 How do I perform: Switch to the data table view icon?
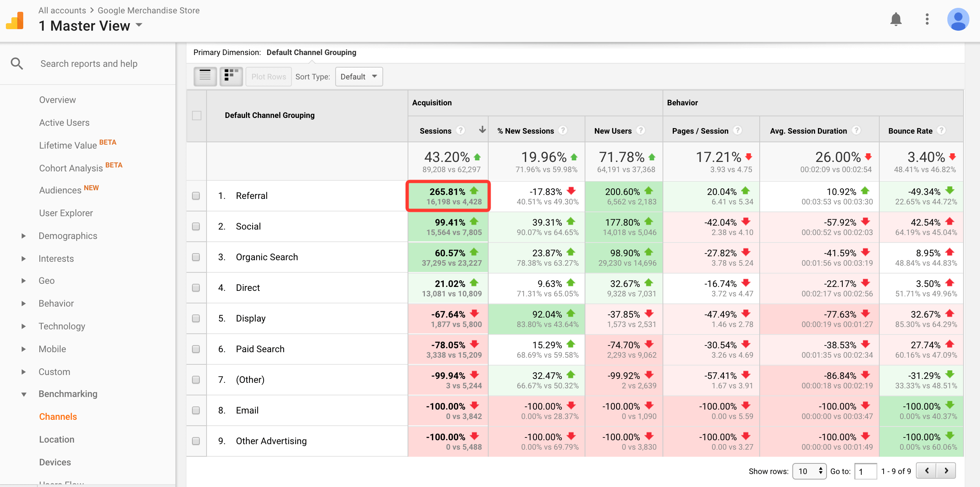pyautogui.click(x=205, y=76)
